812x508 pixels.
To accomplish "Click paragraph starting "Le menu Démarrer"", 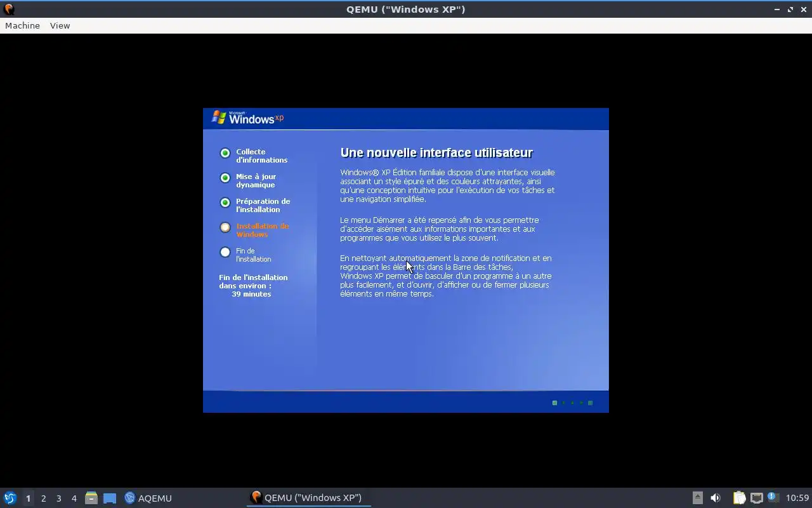I will (439, 229).
